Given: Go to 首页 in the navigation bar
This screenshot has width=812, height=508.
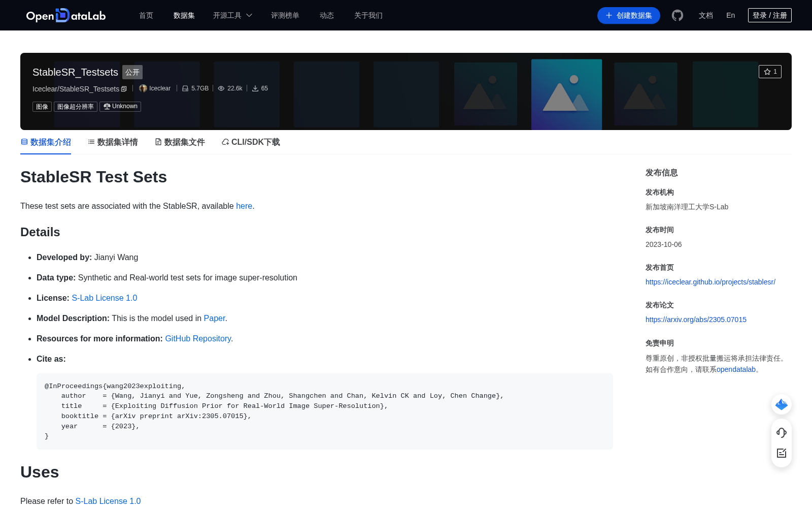Looking at the screenshot, I should 146,15.
